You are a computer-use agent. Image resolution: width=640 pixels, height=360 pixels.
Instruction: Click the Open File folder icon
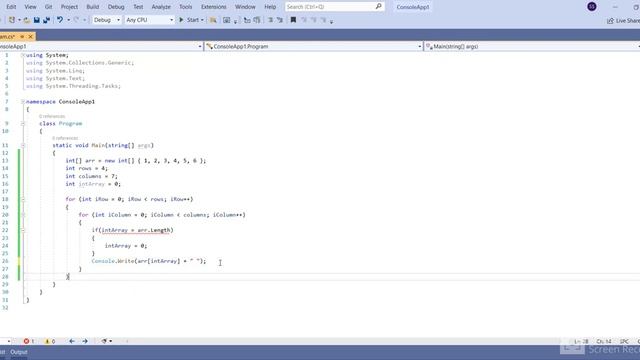pos(27,20)
